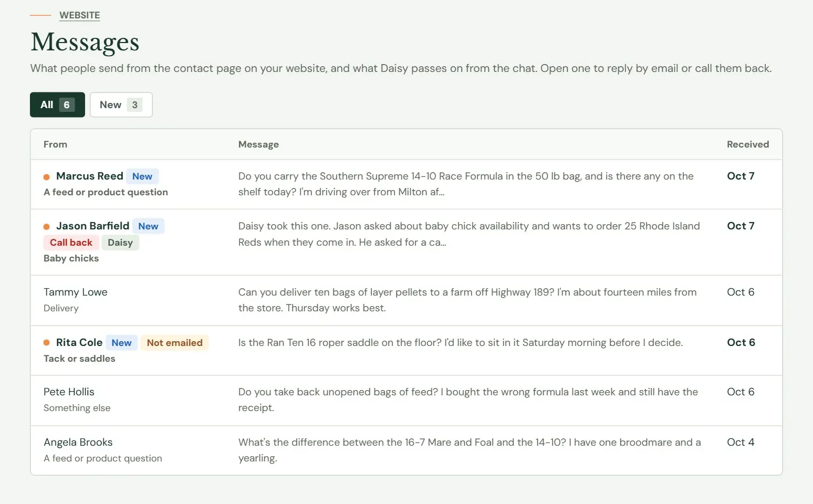Image resolution: width=813 pixels, height=504 pixels.
Task: Read the Southern Supreme 14-10 Race Formula message
Action: 466,184
